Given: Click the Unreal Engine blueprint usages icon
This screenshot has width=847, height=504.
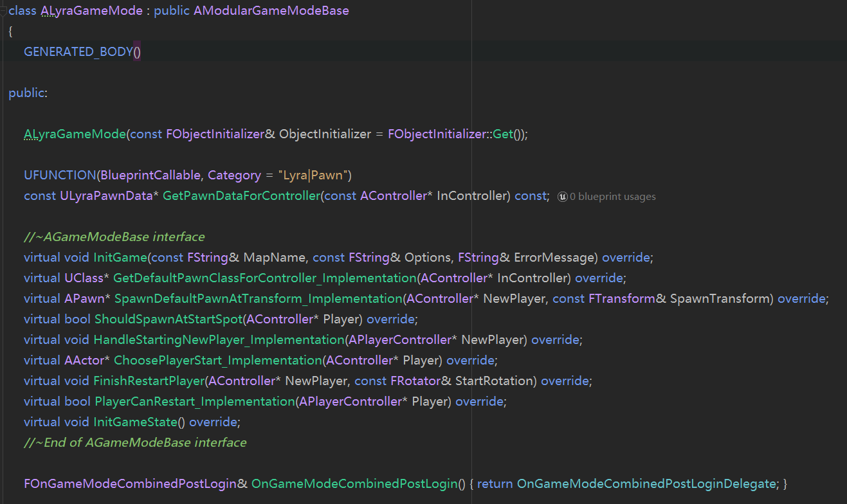Looking at the screenshot, I should pyautogui.click(x=563, y=196).
